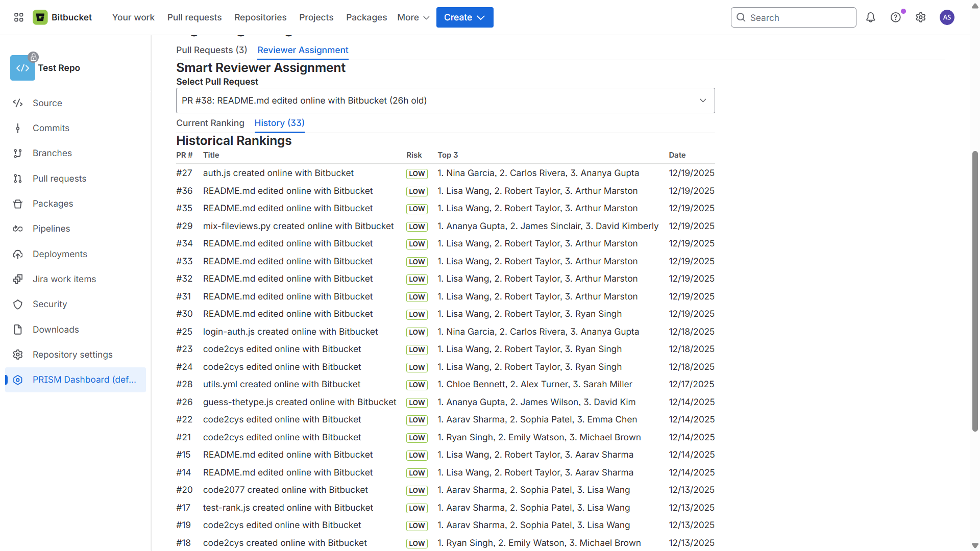Open the settings gear in the header
The height and width of the screenshot is (551, 980).
(x=921, y=17)
